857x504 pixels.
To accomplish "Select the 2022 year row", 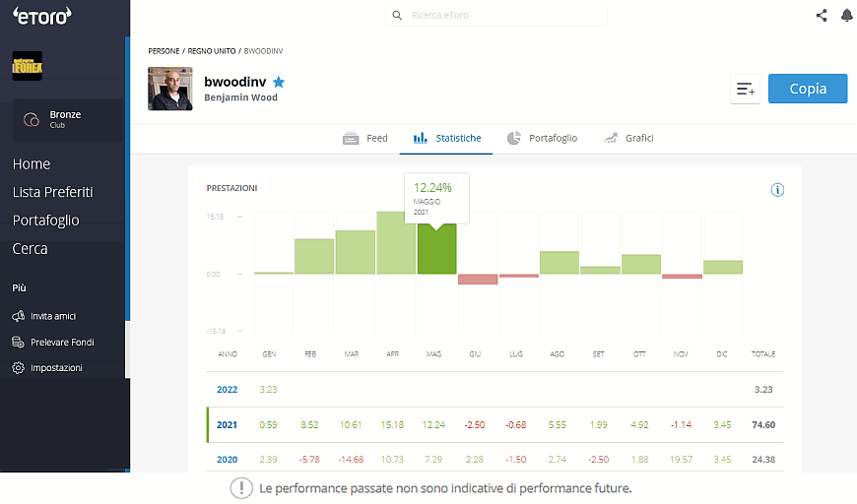I will click(x=228, y=390).
